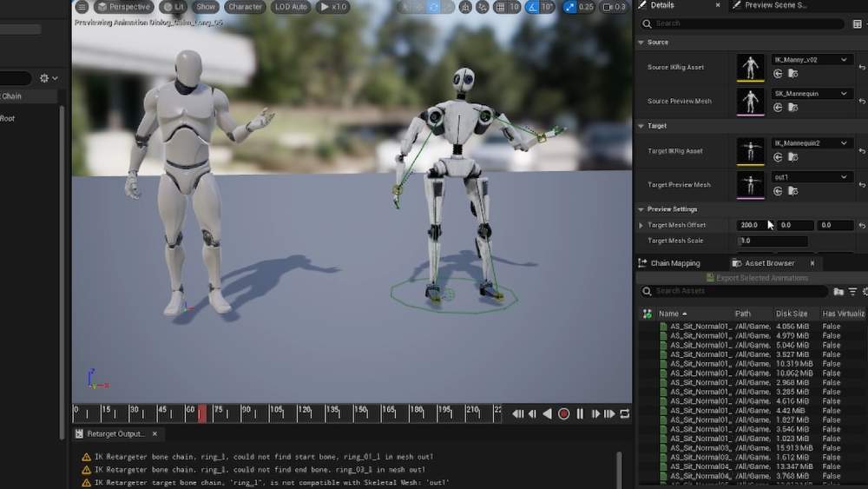868x489 pixels.
Task: Open the Character viewport menu
Action: tap(245, 7)
